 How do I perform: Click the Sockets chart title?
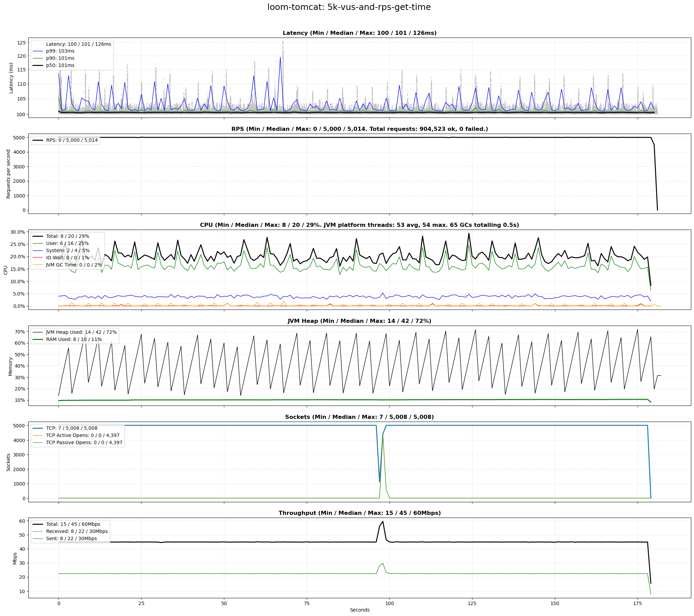point(359,417)
